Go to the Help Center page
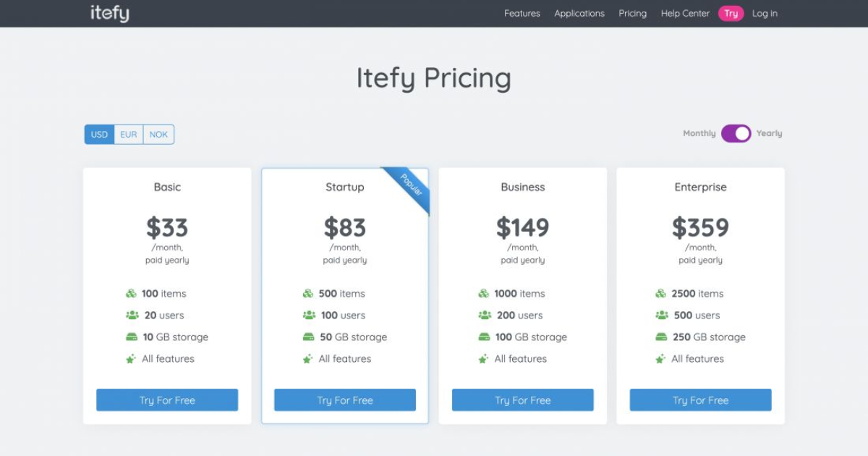This screenshot has height=456, width=868. click(x=684, y=13)
